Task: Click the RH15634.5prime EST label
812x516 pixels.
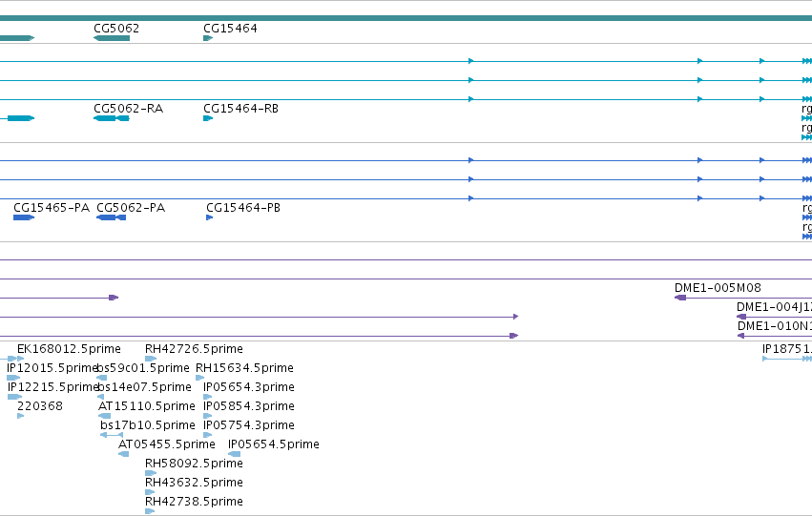Action: (244, 368)
